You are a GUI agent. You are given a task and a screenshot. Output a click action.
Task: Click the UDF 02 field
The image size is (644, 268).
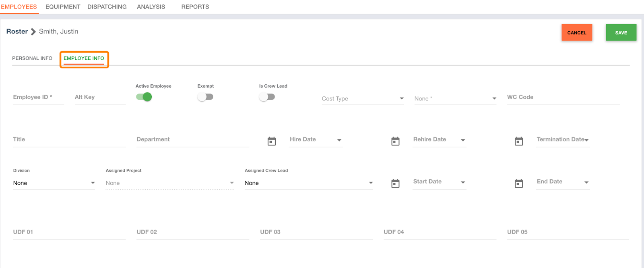[193, 232]
